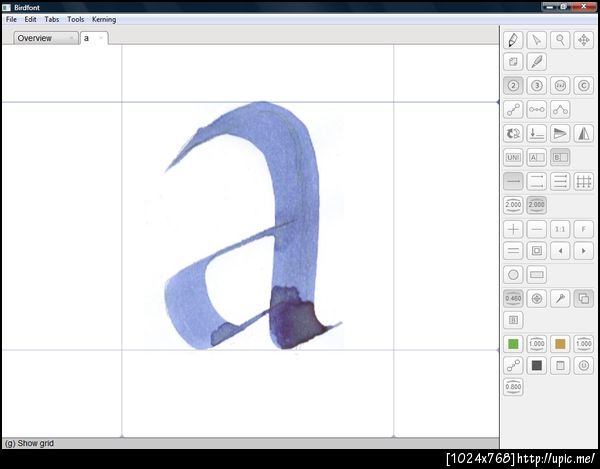600x469 pixels.
Task: Click the node path icon beside dark swatch
Action: [x=513, y=366]
